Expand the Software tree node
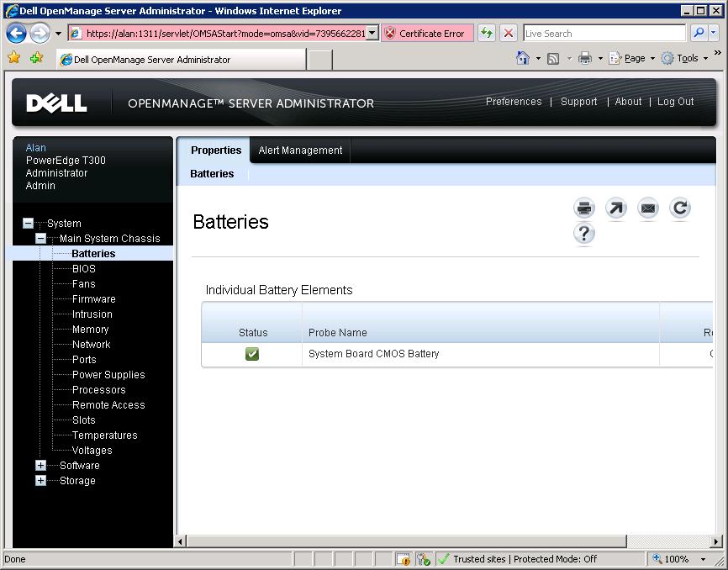Image resolution: width=728 pixels, height=570 pixels. click(41, 466)
